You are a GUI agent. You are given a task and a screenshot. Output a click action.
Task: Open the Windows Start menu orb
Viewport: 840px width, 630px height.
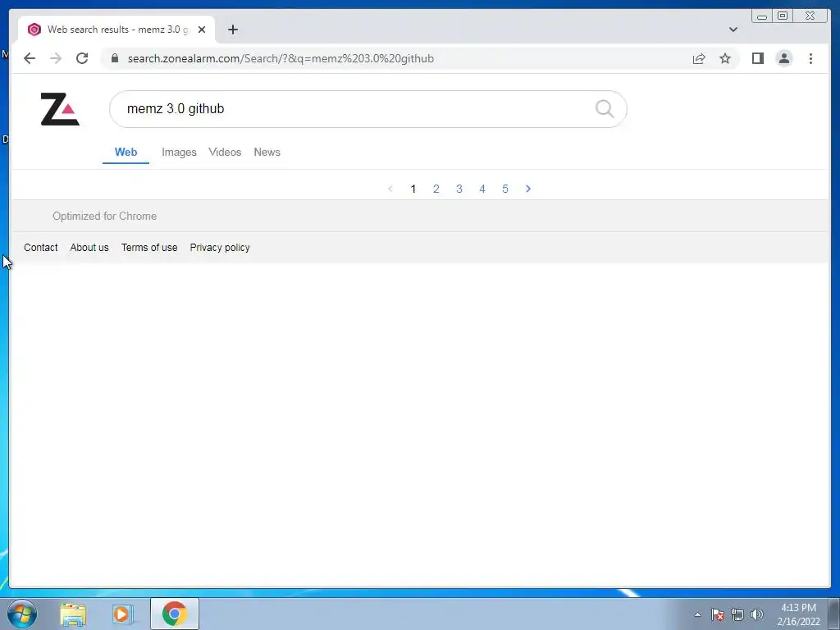[x=22, y=614]
